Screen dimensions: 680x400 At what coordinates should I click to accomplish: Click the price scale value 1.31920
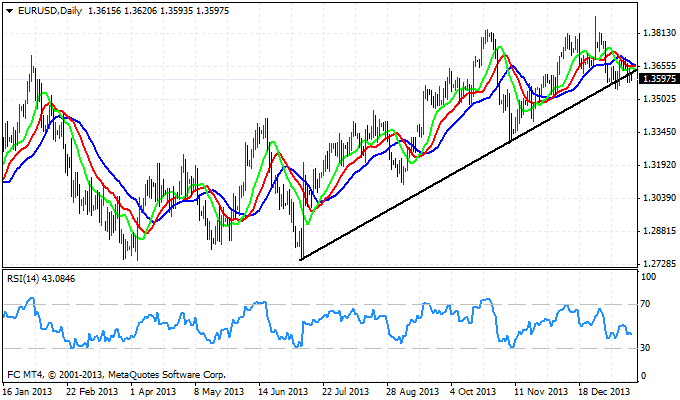click(660, 165)
